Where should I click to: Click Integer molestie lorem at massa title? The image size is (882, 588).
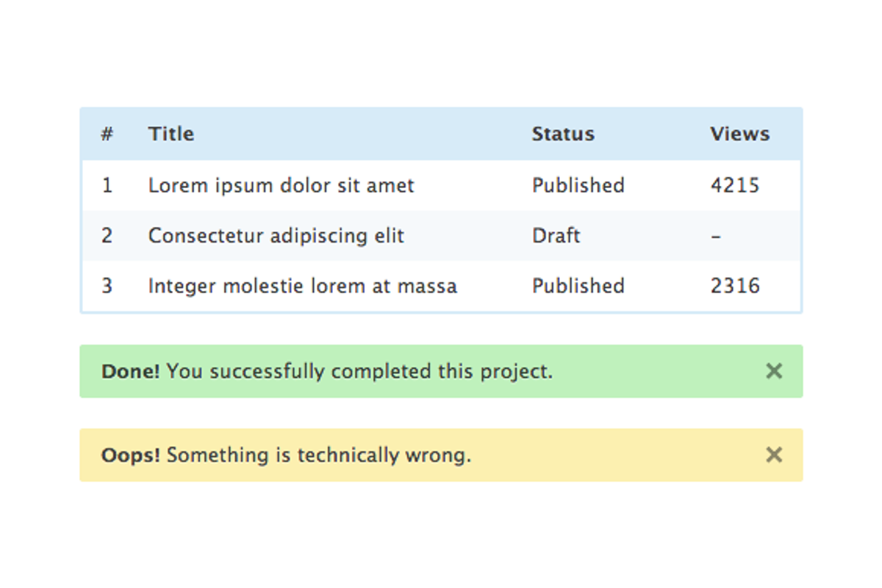302,286
